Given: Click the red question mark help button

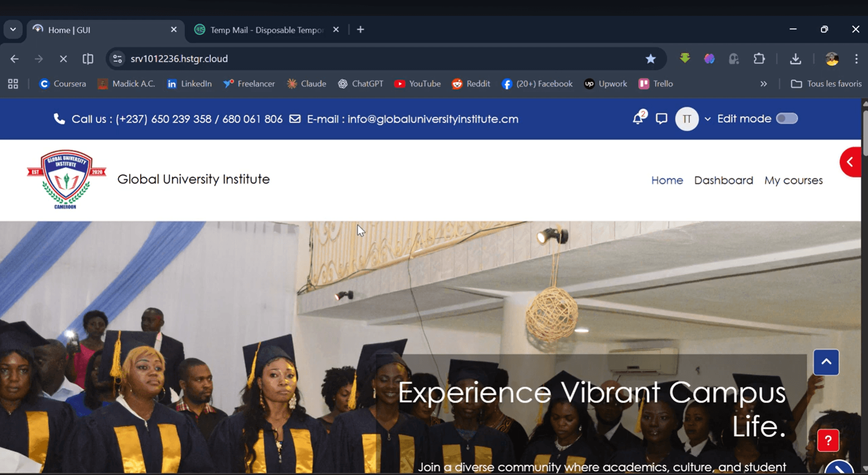Looking at the screenshot, I should click(828, 441).
